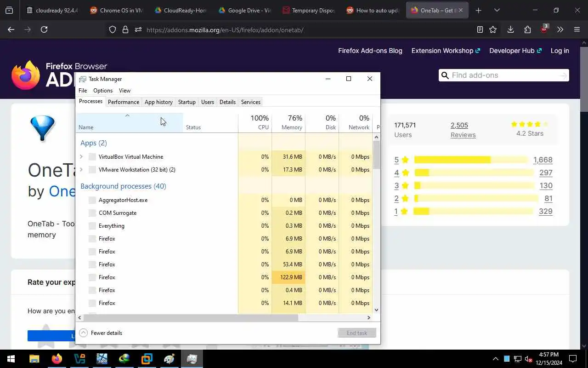Switch to the Details tab
This screenshot has width=588, height=368.
coord(227,102)
